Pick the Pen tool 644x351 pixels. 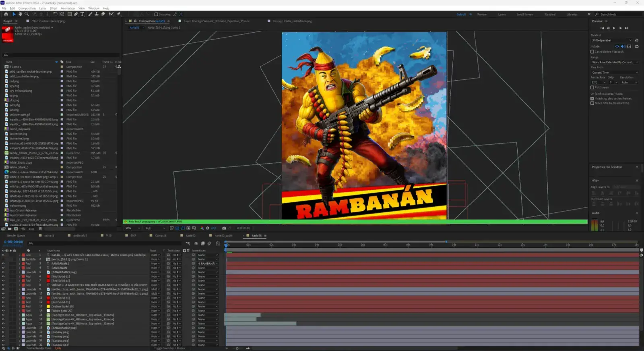pos(76,14)
